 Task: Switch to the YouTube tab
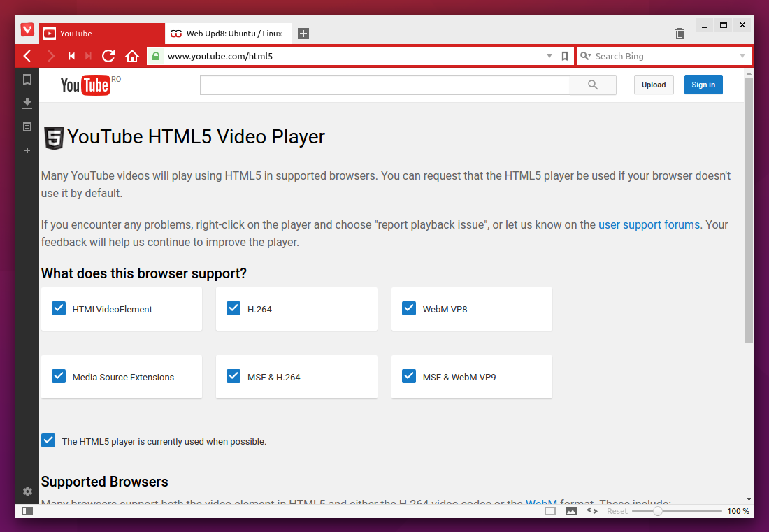point(102,34)
